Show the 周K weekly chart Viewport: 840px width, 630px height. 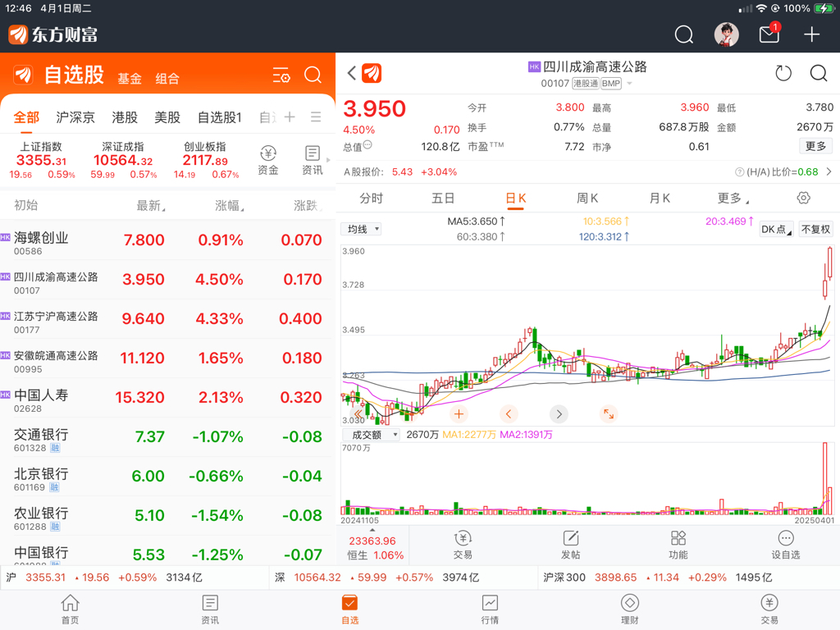click(x=587, y=199)
